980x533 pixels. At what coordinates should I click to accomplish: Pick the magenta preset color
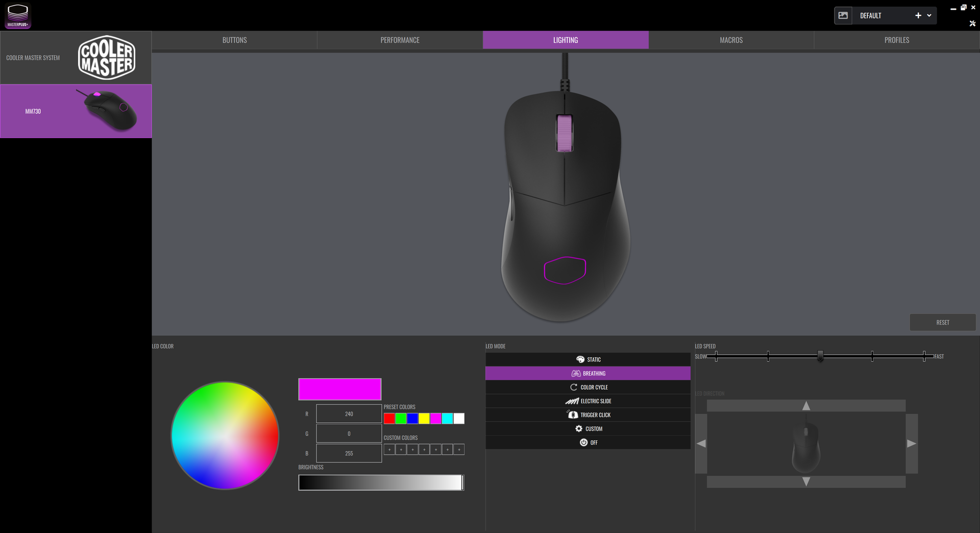(x=436, y=419)
